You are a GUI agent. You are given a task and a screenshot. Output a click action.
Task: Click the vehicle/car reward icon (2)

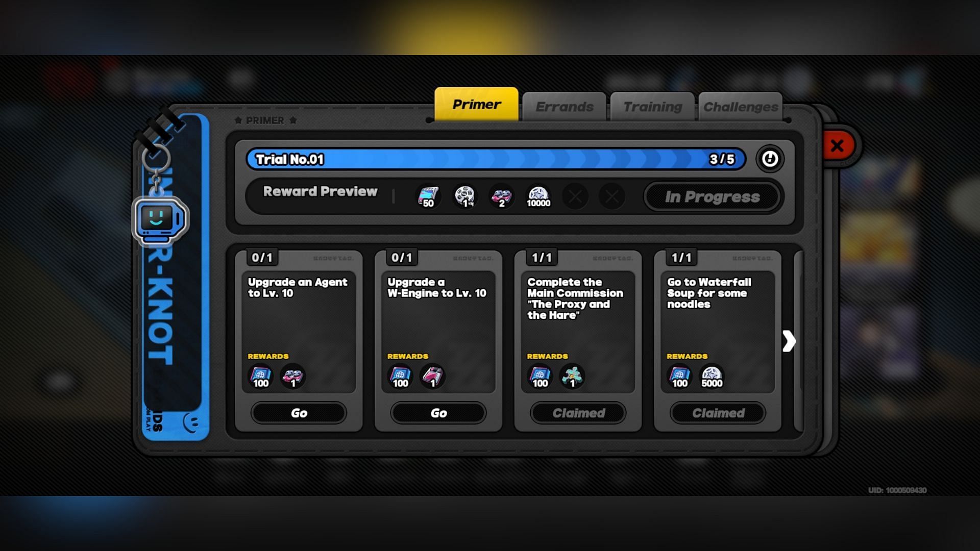[501, 195]
